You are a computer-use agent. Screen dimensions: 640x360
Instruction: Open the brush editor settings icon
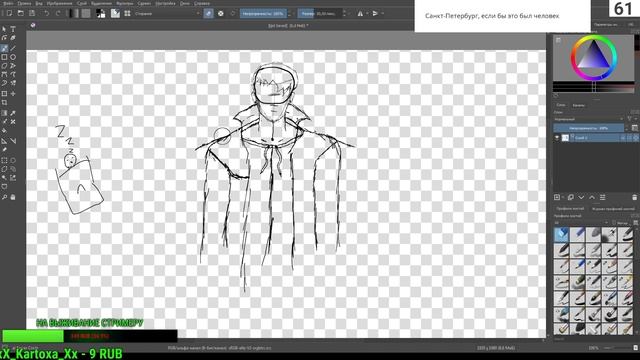tap(116, 13)
